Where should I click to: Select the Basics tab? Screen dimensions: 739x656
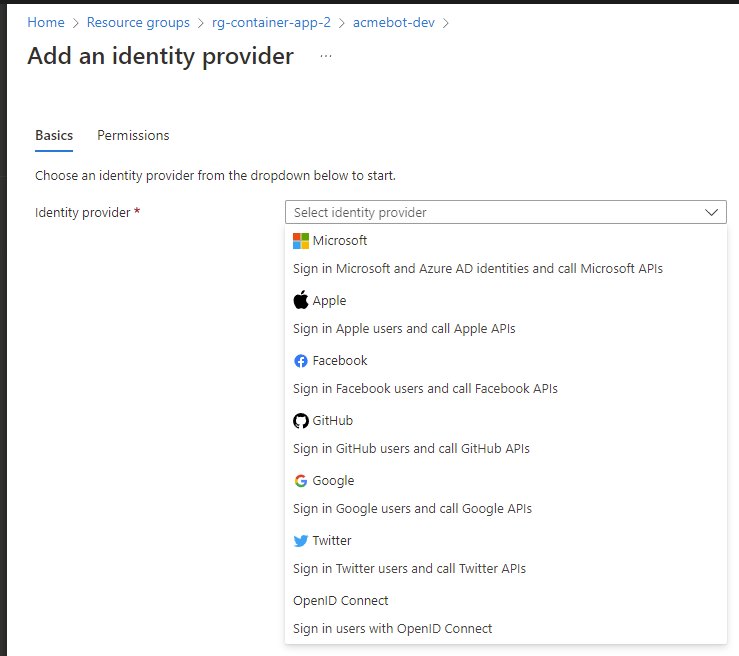click(54, 136)
